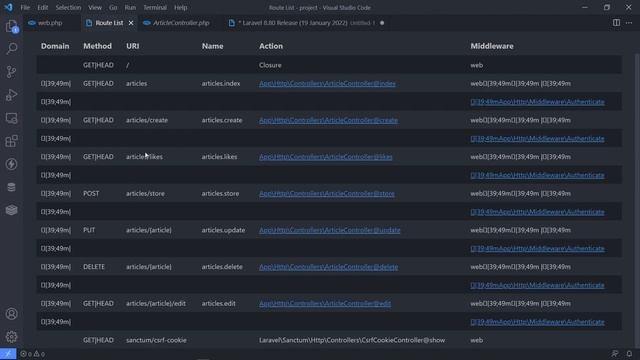
Task: Open the Explorer view in activity bar
Action: coord(11,27)
